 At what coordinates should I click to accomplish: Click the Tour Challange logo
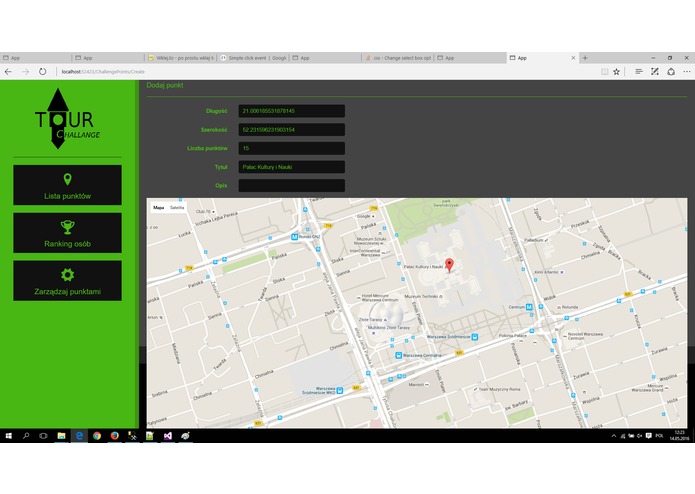tap(67, 118)
